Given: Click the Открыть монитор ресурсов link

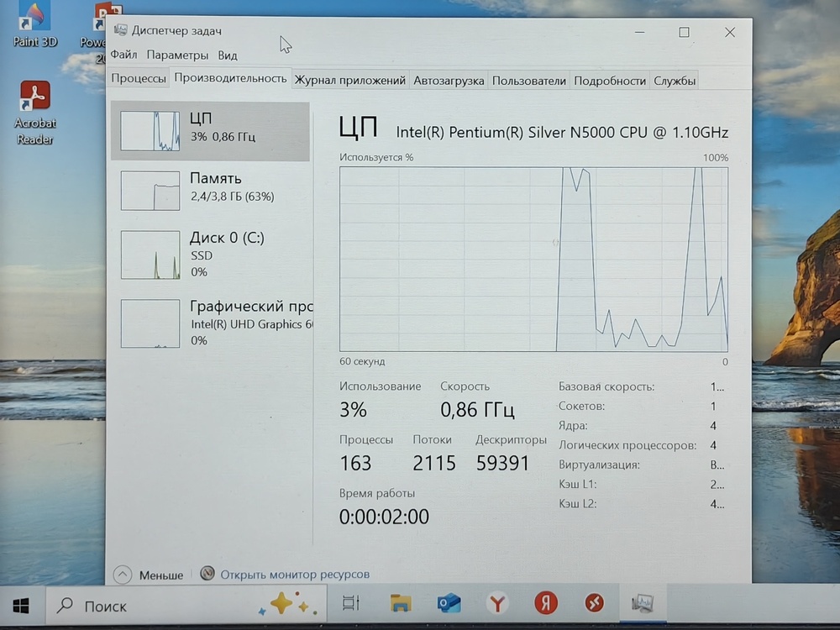Looking at the screenshot, I should [x=294, y=575].
